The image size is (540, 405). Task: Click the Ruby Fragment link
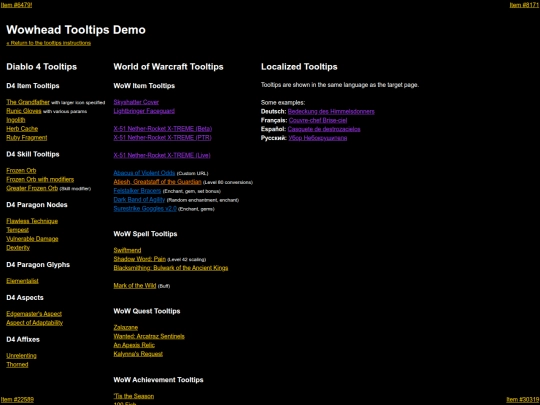(x=27, y=137)
